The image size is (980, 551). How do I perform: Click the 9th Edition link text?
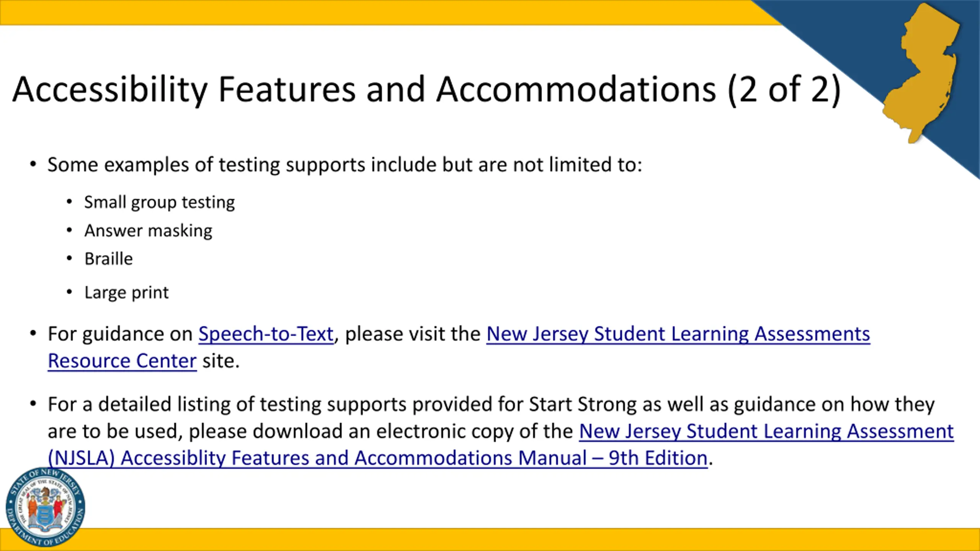pyautogui.click(x=658, y=458)
